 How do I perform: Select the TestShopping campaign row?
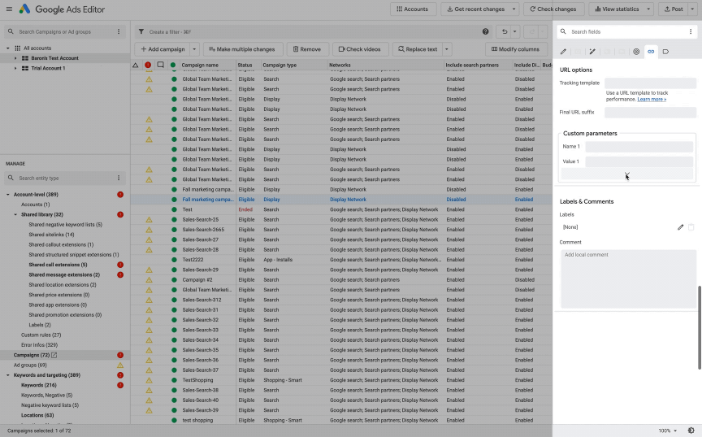coord(341,380)
